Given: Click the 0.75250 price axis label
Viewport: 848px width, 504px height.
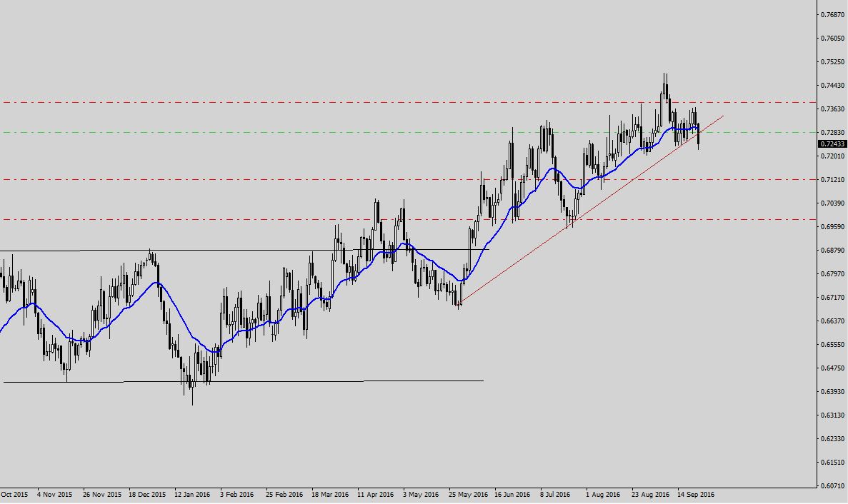Looking at the screenshot, I should click(833, 61).
